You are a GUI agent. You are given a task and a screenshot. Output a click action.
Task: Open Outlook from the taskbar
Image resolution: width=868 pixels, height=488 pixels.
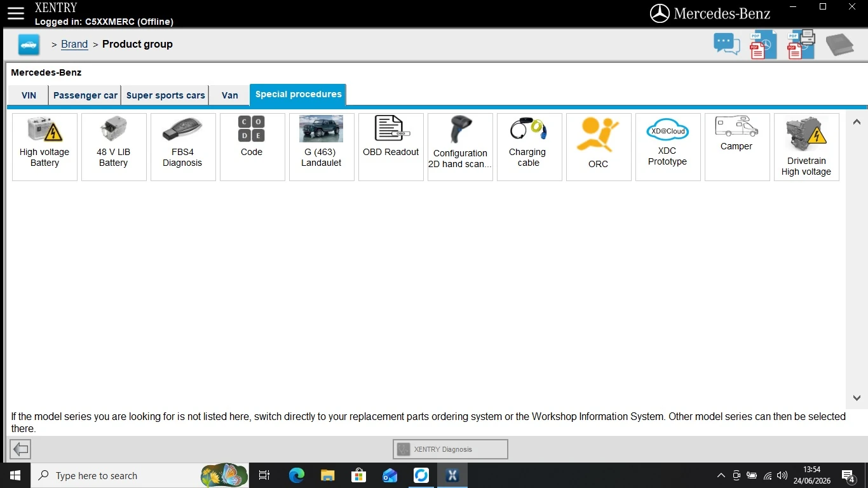390,475
